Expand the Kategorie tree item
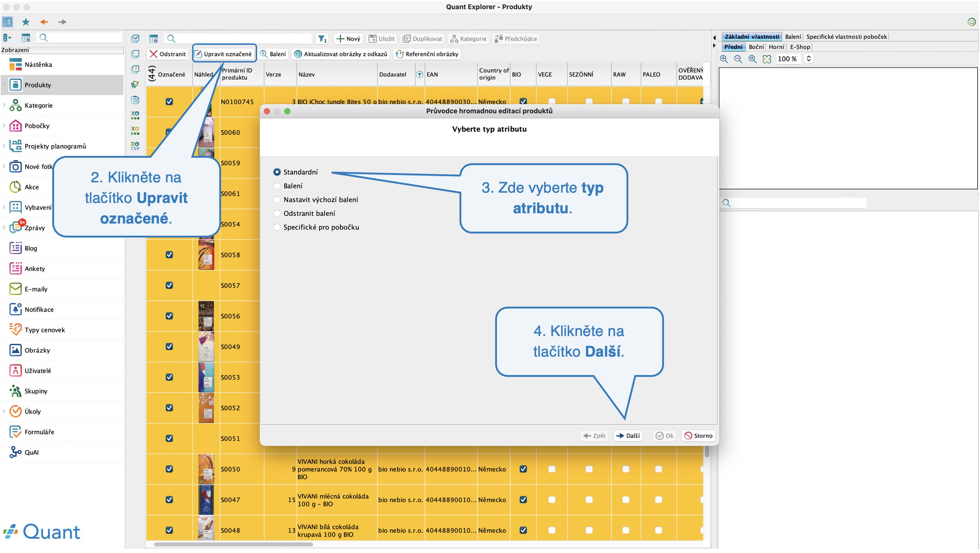The width and height of the screenshot is (980, 553). (x=4, y=105)
